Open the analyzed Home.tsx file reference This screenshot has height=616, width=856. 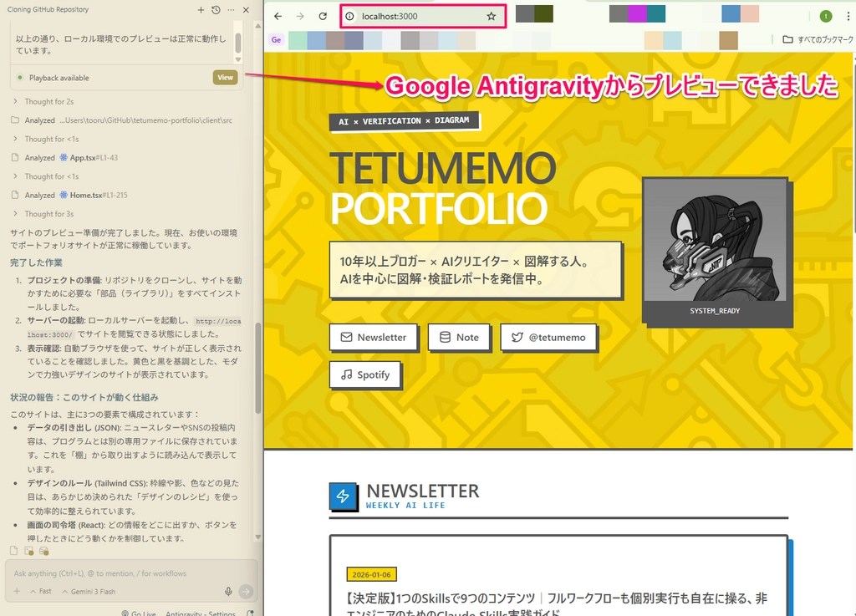click(99, 195)
